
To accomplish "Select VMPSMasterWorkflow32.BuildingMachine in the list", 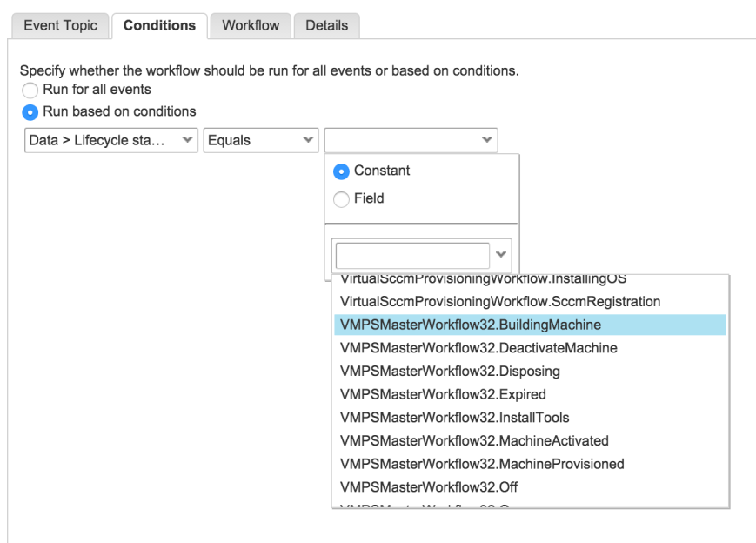I will click(471, 325).
